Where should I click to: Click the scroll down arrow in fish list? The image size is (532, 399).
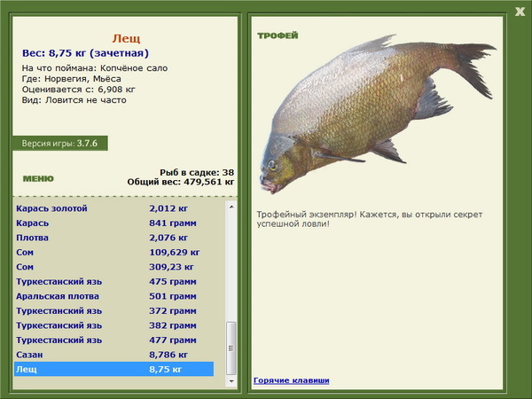(231, 381)
